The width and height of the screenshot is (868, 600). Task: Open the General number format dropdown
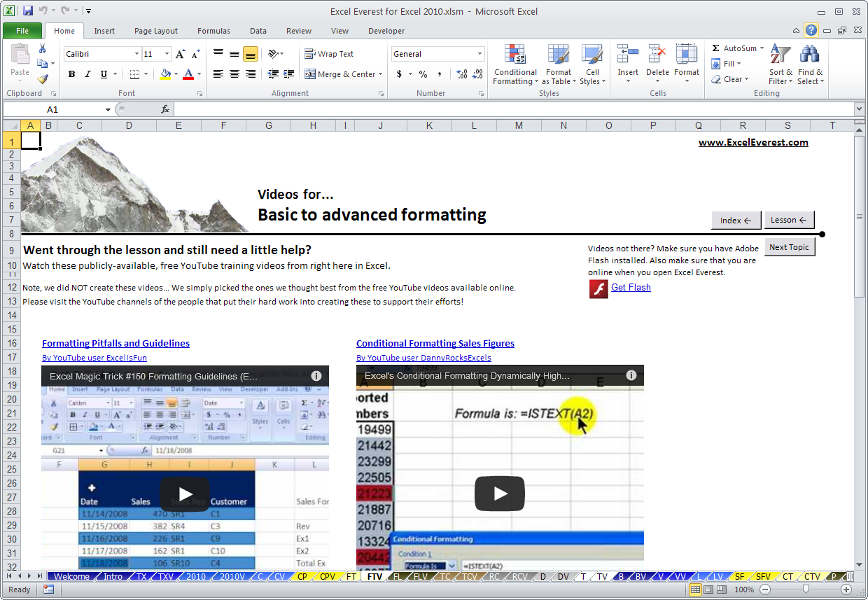[480, 54]
